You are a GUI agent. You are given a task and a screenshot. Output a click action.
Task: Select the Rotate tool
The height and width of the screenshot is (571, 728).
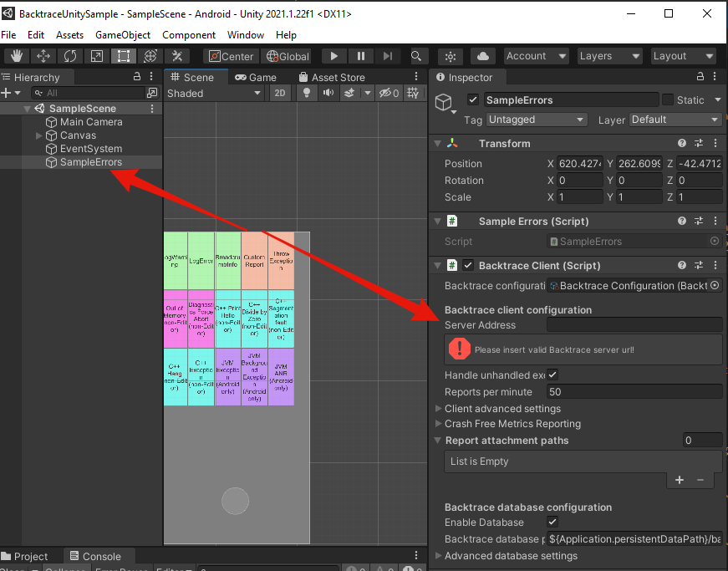point(70,56)
